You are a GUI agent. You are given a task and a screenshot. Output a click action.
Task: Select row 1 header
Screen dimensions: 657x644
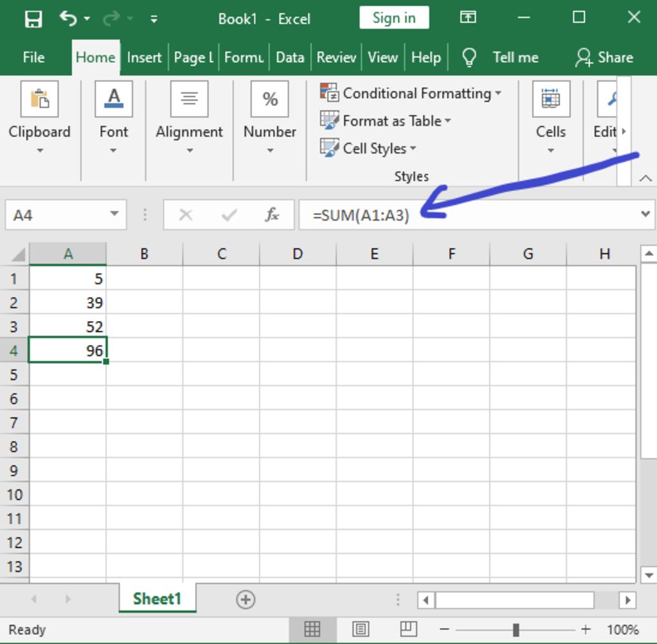coord(14,279)
